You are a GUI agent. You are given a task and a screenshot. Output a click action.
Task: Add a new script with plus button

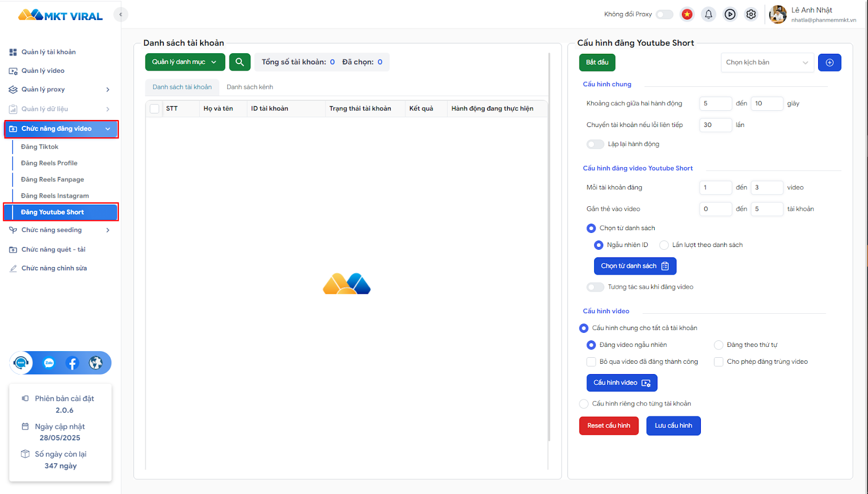point(829,62)
